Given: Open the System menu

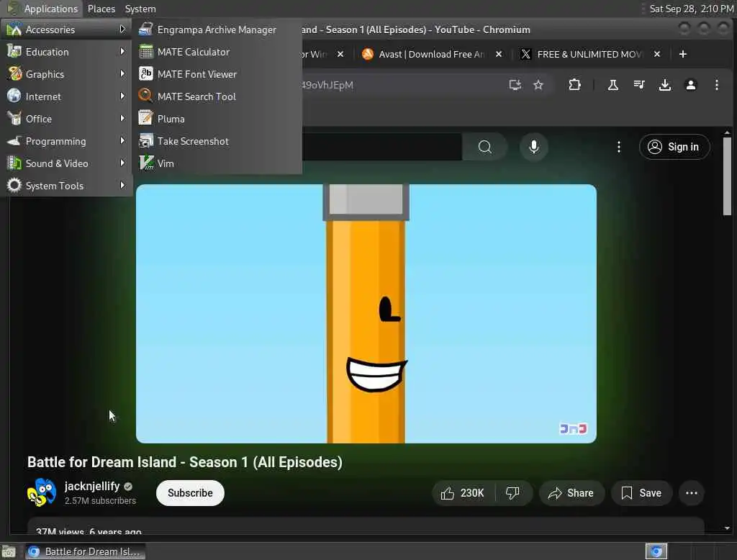Looking at the screenshot, I should coord(140,9).
